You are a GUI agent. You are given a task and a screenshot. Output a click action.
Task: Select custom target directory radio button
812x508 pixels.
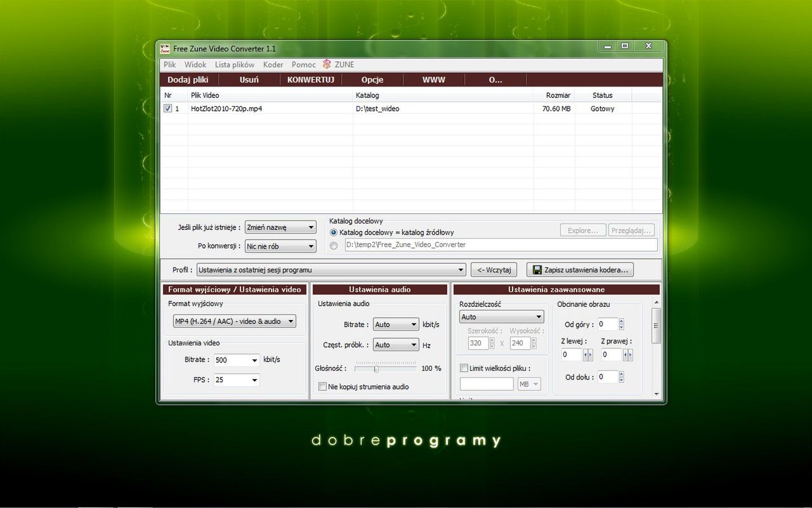coord(334,246)
